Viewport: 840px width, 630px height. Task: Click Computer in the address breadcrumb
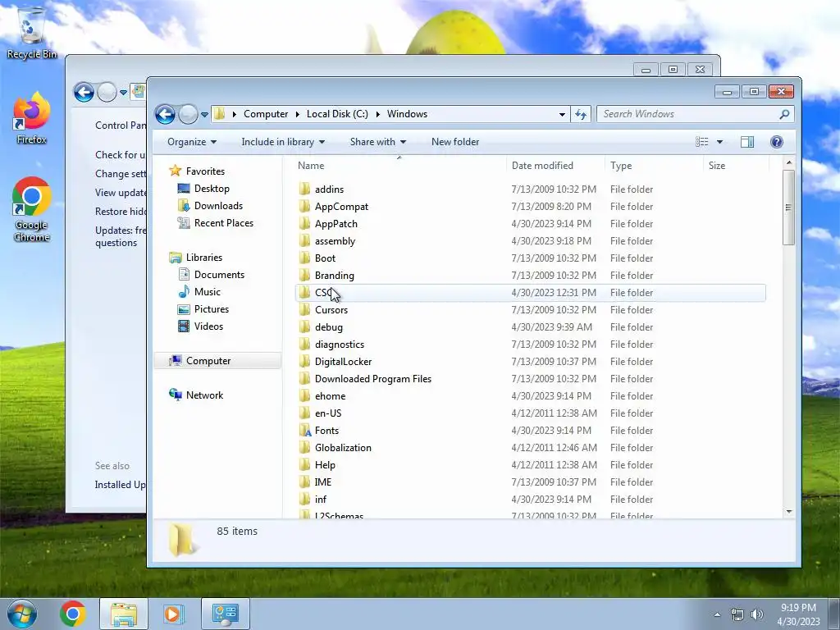pyautogui.click(x=266, y=114)
